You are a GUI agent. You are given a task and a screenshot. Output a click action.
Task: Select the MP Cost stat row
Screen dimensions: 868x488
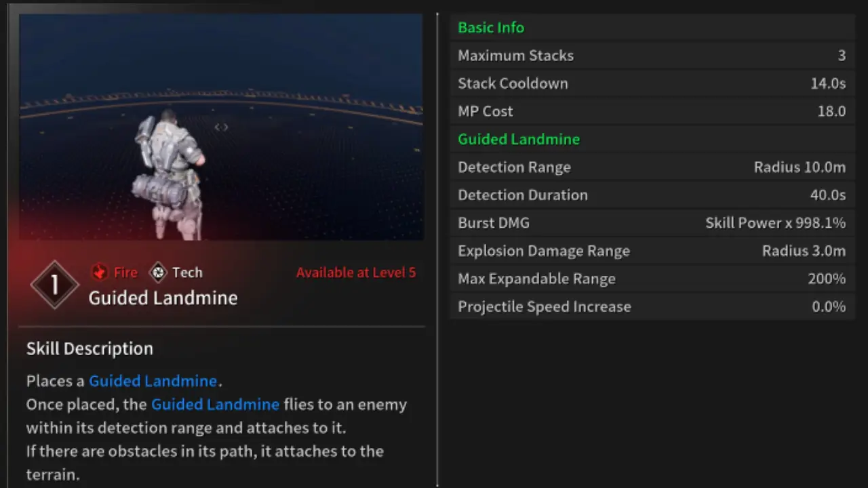pyautogui.click(x=651, y=111)
